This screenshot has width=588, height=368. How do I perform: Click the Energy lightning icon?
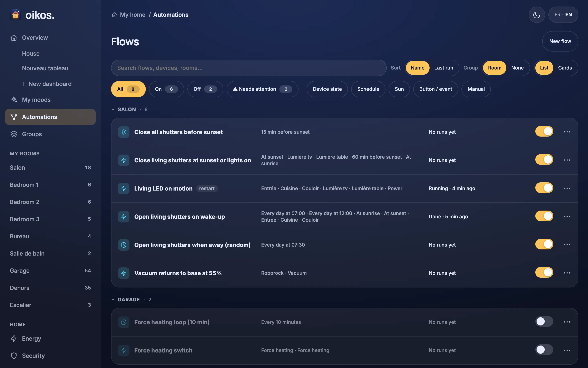[14, 339]
